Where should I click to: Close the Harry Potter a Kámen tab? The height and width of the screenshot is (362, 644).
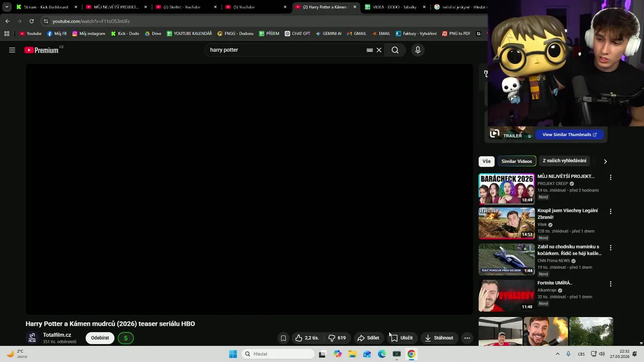click(355, 7)
